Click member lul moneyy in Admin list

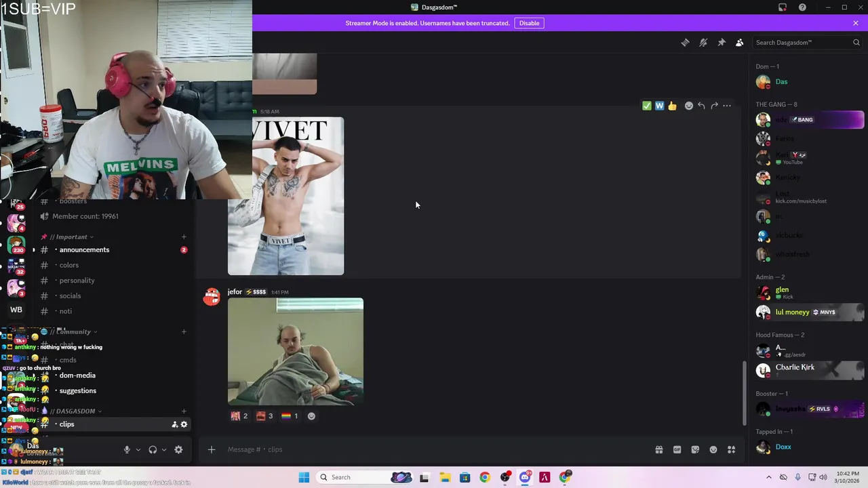[x=809, y=312]
